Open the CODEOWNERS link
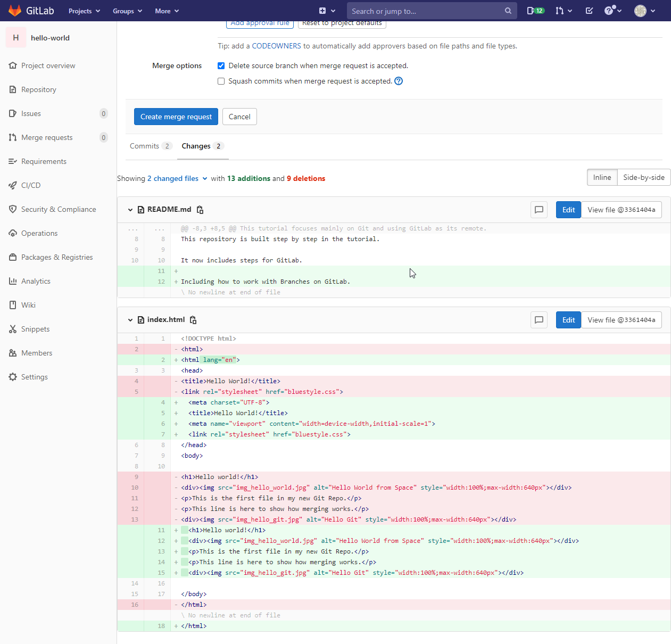The image size is (671, 644). [x=276, y=46]
